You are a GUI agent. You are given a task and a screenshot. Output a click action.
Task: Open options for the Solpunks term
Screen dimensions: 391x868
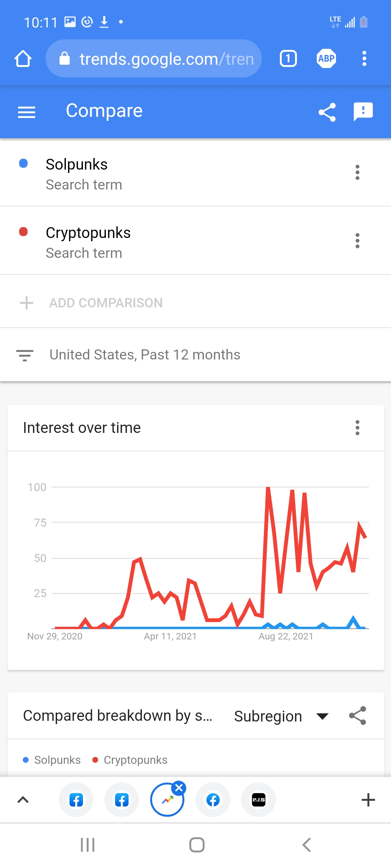pyautogui.click(x=357, y=173)
